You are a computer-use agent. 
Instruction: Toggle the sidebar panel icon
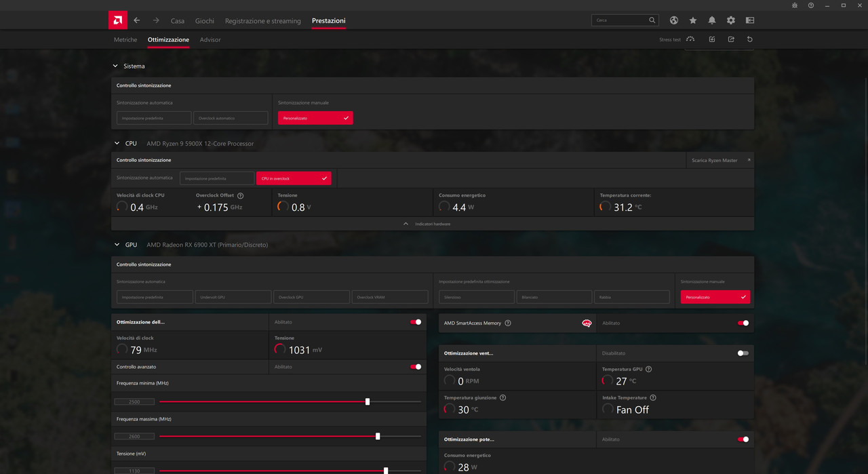pos(750,20)
